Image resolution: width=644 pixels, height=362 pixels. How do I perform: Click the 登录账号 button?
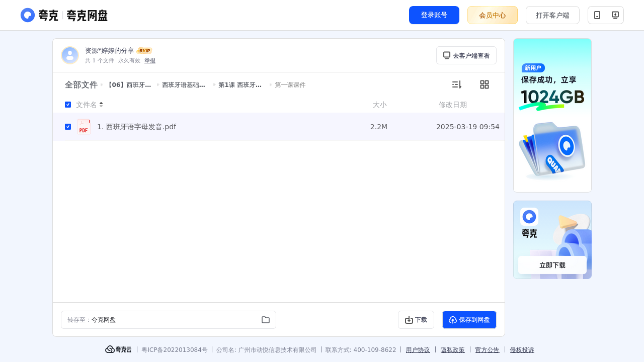(x=434, y=15)
